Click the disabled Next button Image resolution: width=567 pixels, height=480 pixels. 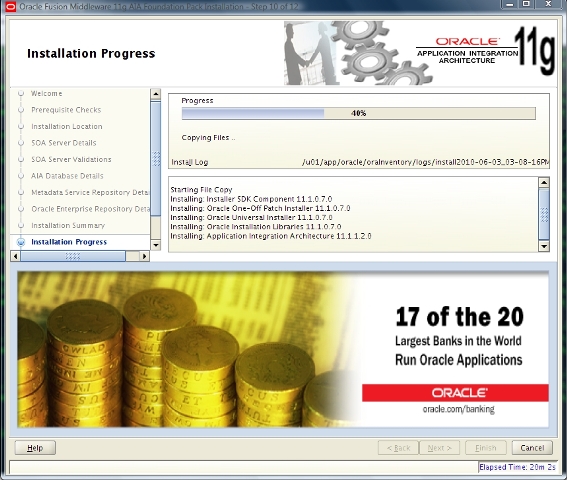pyautogui.click(x=439, y=447)
